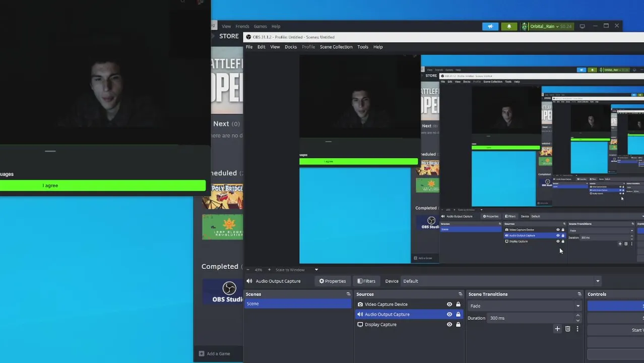Click the speaker icon in source toolbar
This screenshot has width=644, height=363.
pos(249,281)
